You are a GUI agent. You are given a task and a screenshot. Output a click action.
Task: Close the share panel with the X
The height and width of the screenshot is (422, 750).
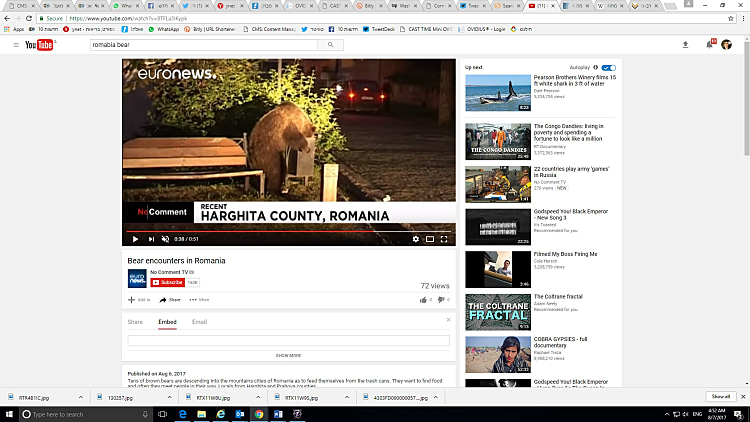tap(448, 320)
